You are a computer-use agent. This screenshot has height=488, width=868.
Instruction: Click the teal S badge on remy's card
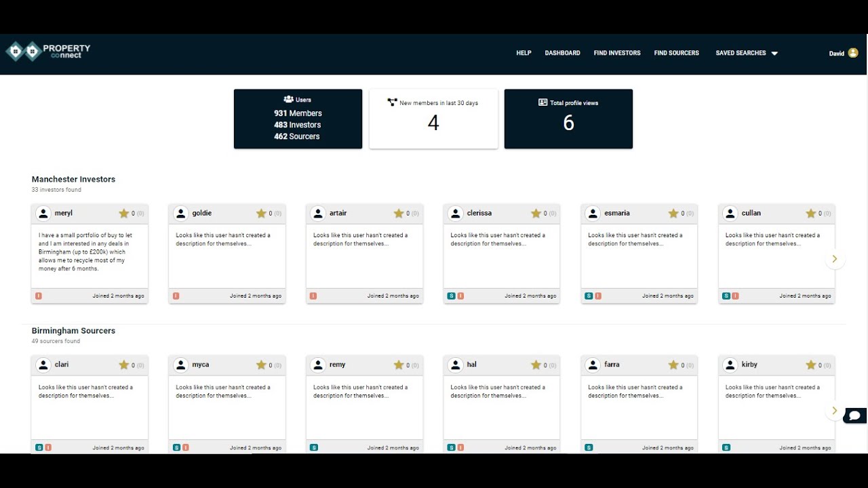(x=314, y=447)
